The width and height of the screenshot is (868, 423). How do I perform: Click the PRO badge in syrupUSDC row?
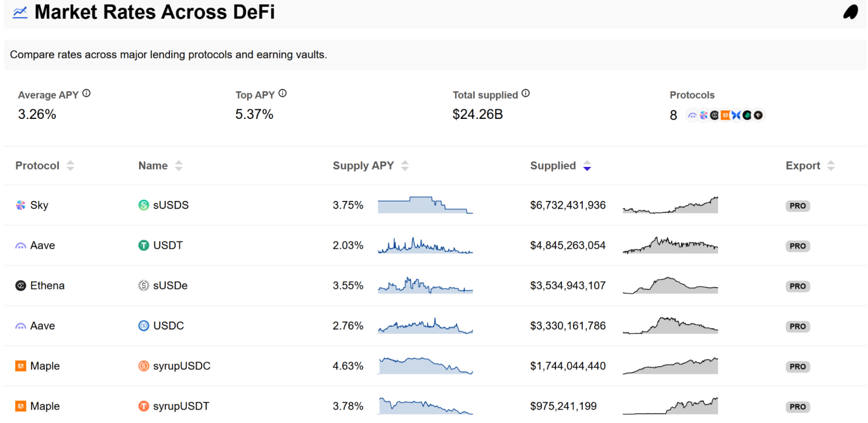pos(798,367)
